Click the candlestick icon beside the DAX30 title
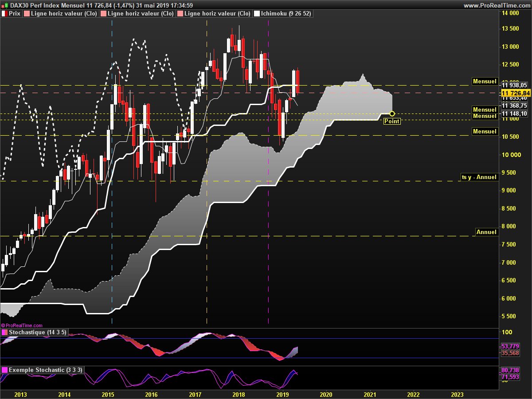532x399 pixels. coord(5,5)
